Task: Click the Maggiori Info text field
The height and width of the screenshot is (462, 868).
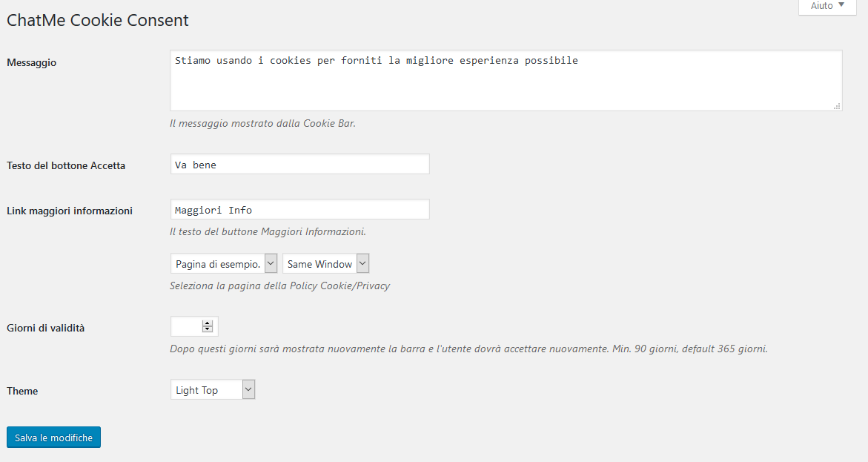Action: coord(300,209)
